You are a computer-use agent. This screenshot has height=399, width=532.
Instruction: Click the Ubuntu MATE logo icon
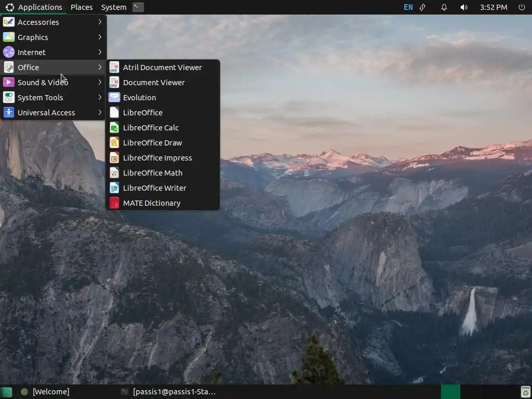coord(9,7)
